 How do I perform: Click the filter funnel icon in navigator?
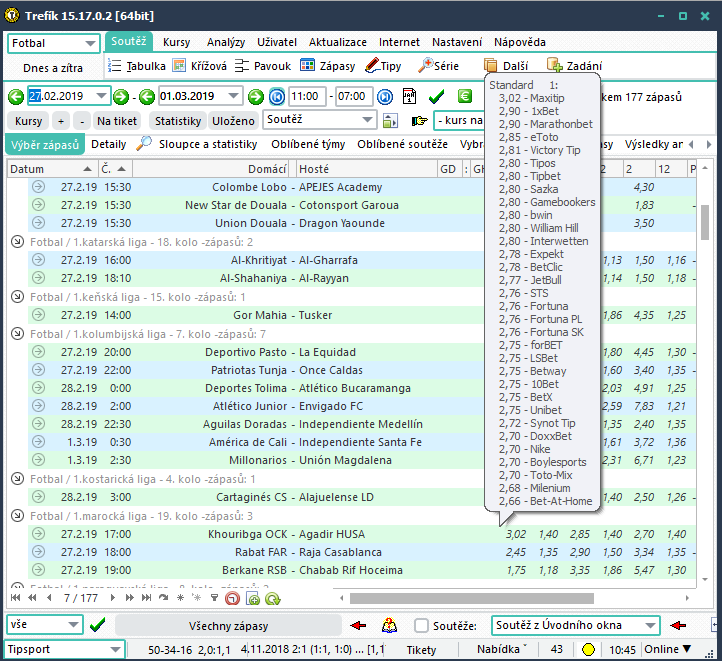click(214, 597)
